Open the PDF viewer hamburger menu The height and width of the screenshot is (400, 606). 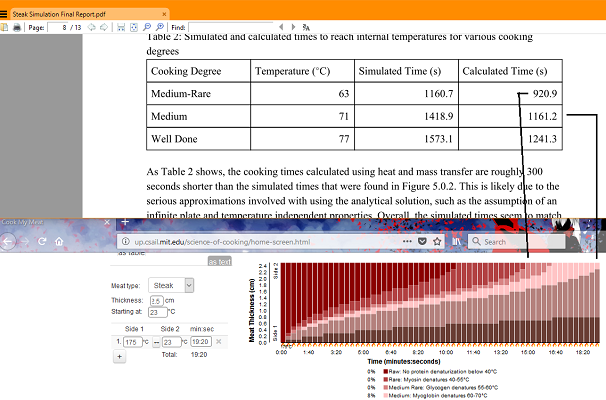(x=4, y=14)
